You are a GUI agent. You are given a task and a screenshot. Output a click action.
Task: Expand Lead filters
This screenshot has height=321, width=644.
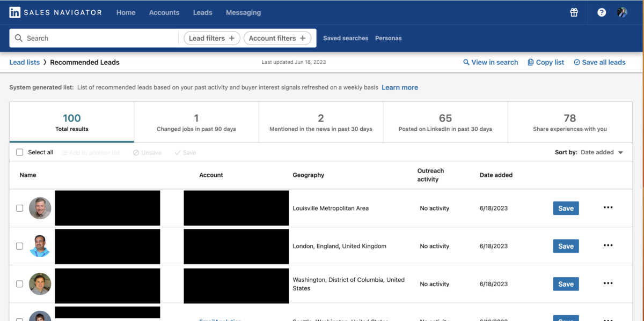click(x=212, y=38)
